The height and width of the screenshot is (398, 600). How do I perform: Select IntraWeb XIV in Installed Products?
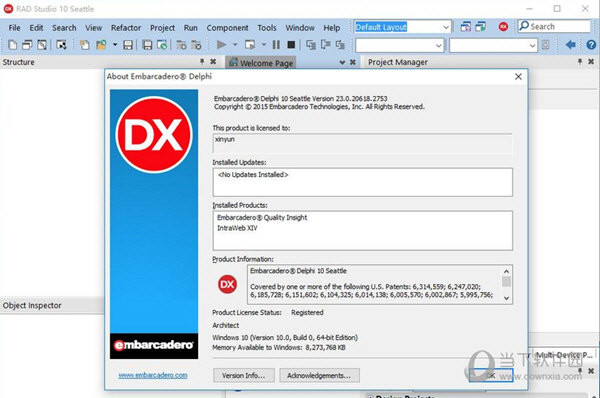click(237, 228)
